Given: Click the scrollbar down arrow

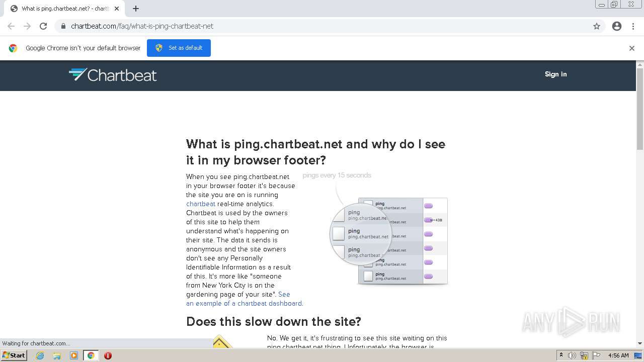Looking at the screenshot, I should (x=640, y=343).
